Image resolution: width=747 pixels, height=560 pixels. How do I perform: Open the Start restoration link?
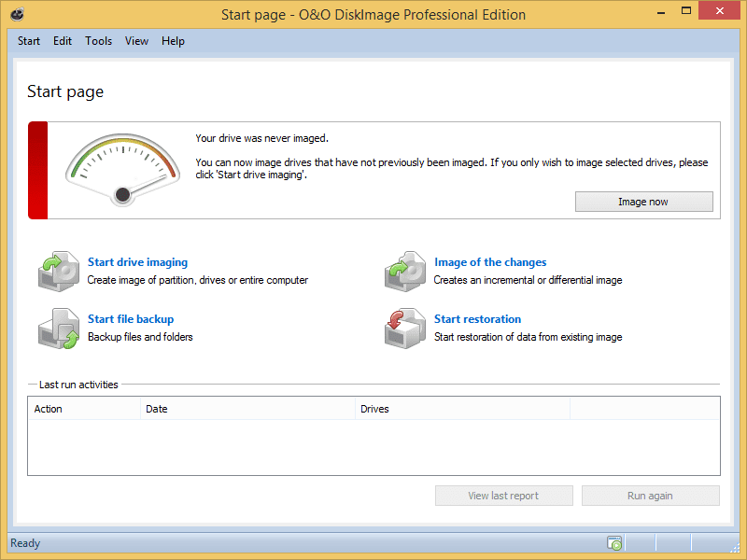click(x=477, y=319)
